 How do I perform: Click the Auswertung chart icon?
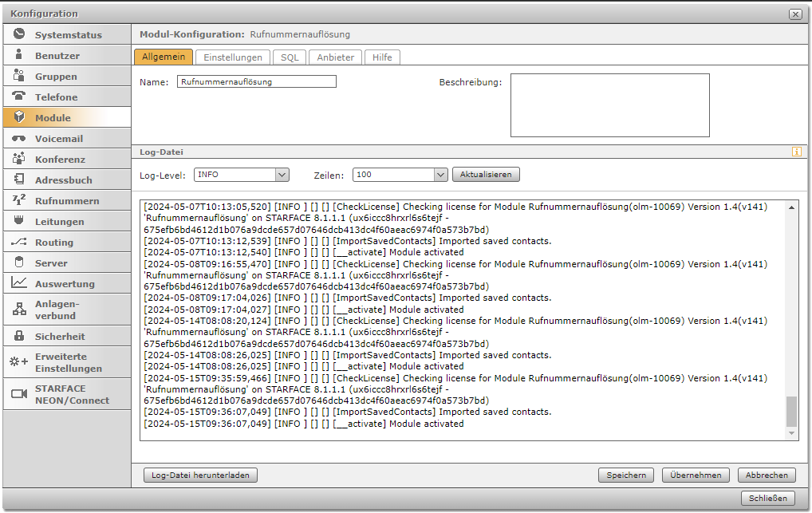tap(19, 283)
